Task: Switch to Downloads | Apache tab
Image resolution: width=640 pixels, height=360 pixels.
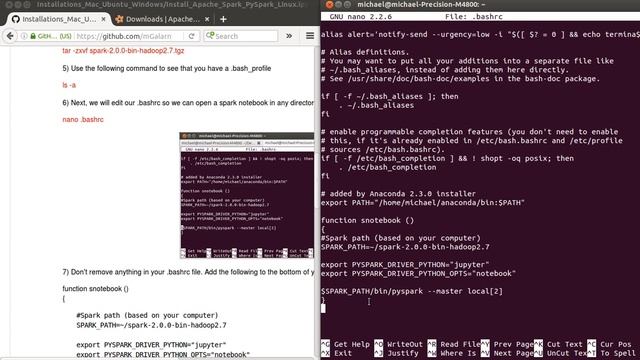Action: pos(162,19)
